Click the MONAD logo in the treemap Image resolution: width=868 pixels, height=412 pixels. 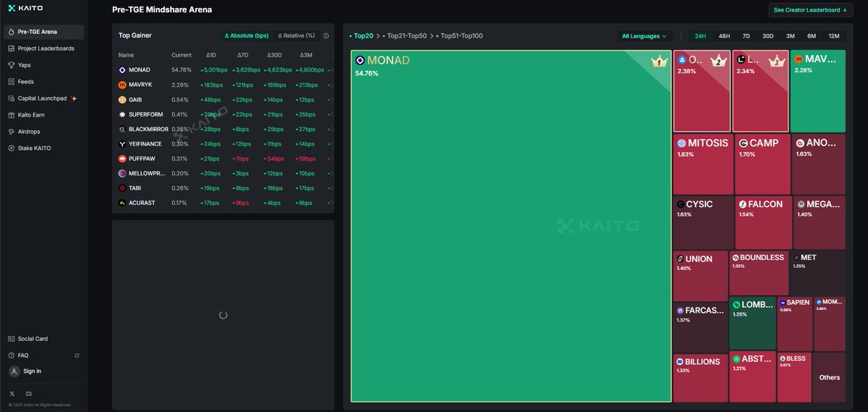pyautogui.click(x=360, y=61)
